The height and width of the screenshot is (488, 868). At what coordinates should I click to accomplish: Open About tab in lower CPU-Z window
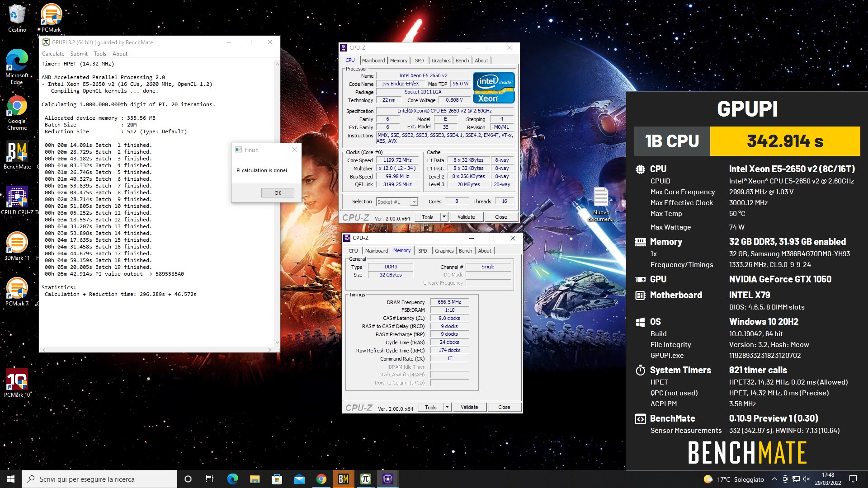485,251
